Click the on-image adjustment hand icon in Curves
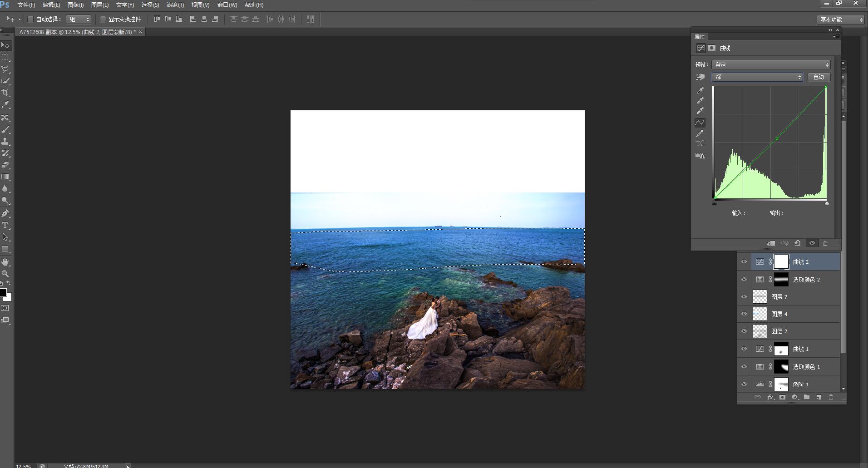 [x=700, y=77]
